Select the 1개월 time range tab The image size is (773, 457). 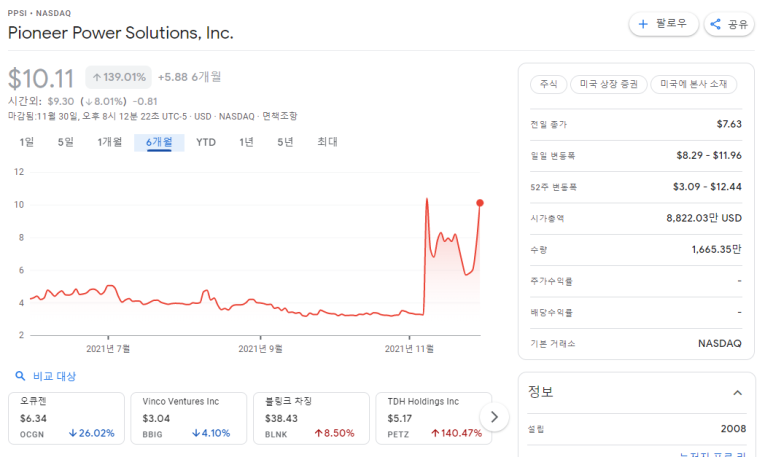(x=109, y=142)
